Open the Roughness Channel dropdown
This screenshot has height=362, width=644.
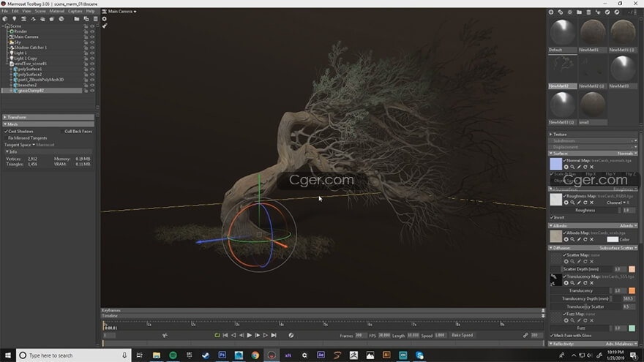(618, 203)
